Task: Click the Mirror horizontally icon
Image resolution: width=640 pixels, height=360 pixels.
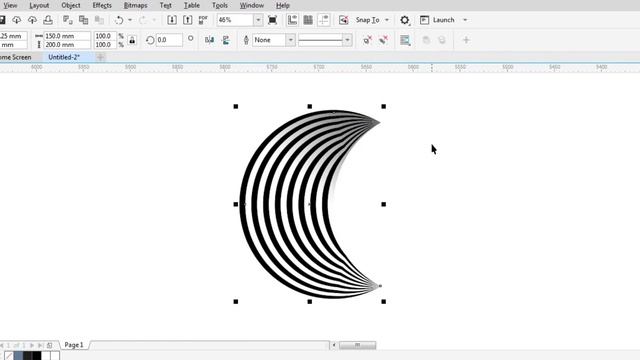Action: click(x=209, y=40)
